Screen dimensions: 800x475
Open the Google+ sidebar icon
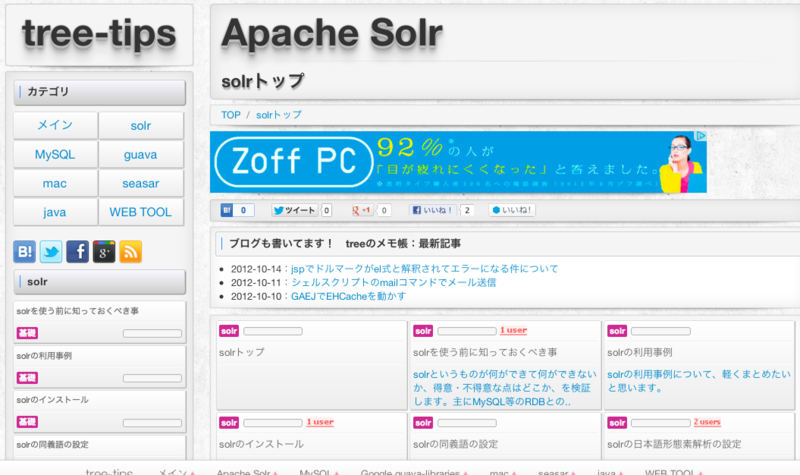tap(104, 252)
